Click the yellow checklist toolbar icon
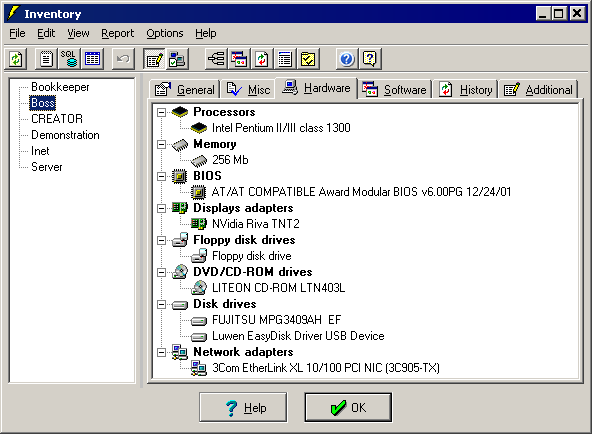The width and height of the screenshot is (592, 434). pos(308,59)
